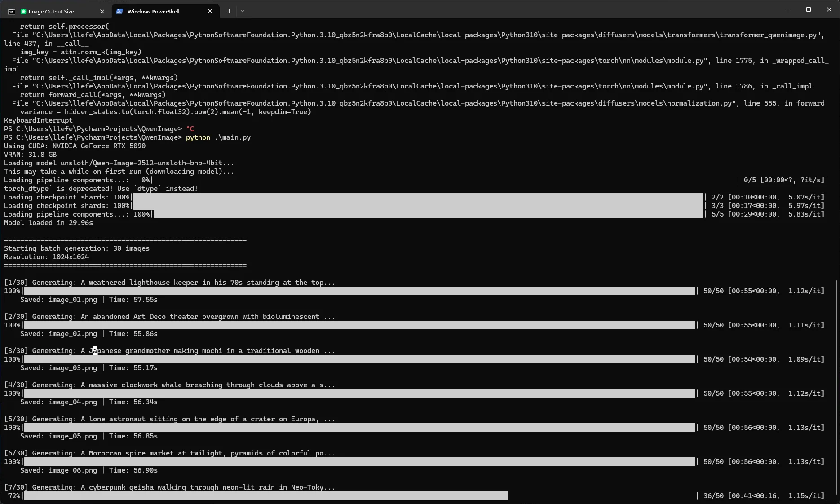Click the 2/2 checkpoint shards progress bar
This screenshot has height=504, width=840.
pos(417,197)
